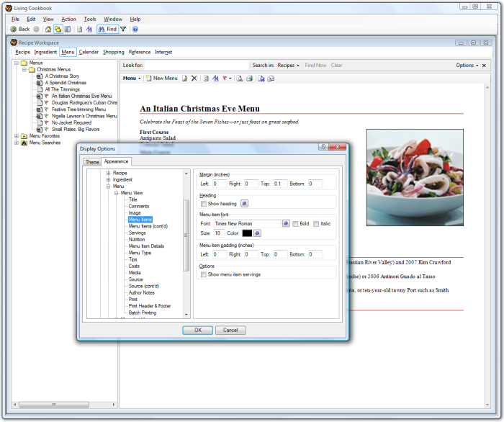Click the Look for search field

[x=197, y=66]
